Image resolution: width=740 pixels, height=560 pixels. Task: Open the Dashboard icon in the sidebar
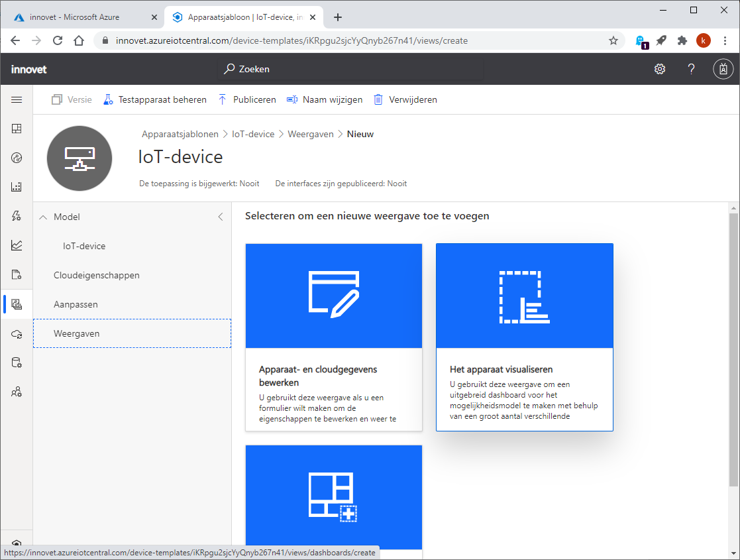pos(17,129)
